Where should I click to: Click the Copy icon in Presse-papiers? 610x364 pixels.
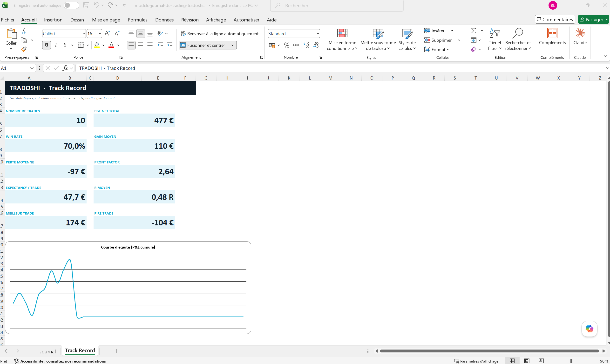click(24, 40)
